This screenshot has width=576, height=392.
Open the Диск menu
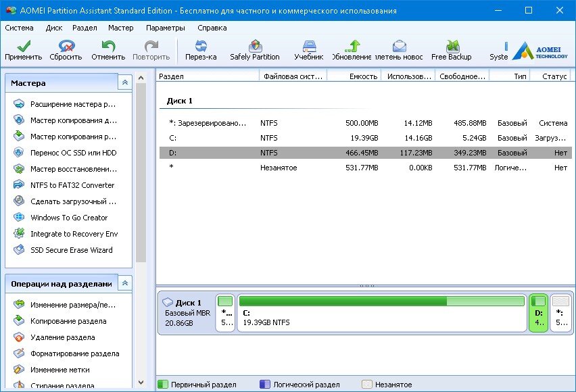click(x=54, y=28)
